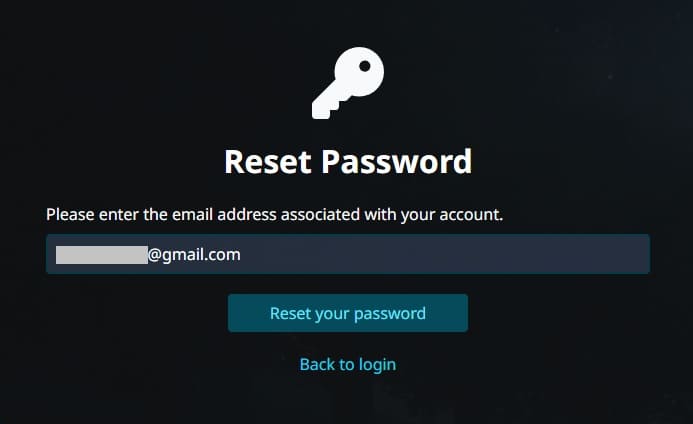
Task: Click the keyhole on the key icon
Action: (x=365, y=66)
